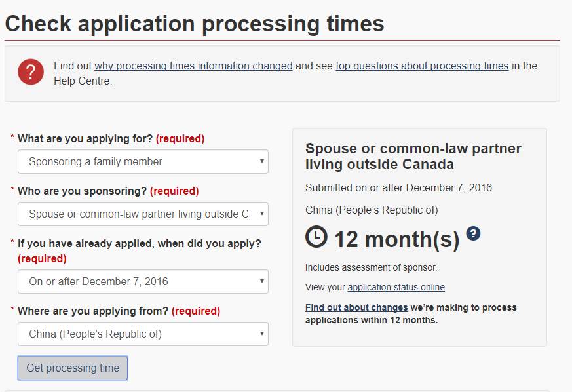Viewport: 572px width, 392px height.
Task: Click the "What are you applying for?" label
Action: [x=85, y=139]
